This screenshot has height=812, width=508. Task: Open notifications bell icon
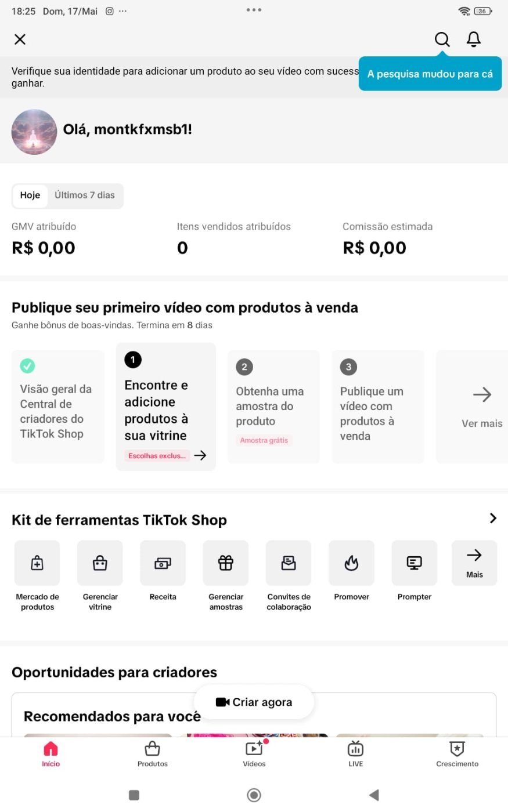point(474,39)
